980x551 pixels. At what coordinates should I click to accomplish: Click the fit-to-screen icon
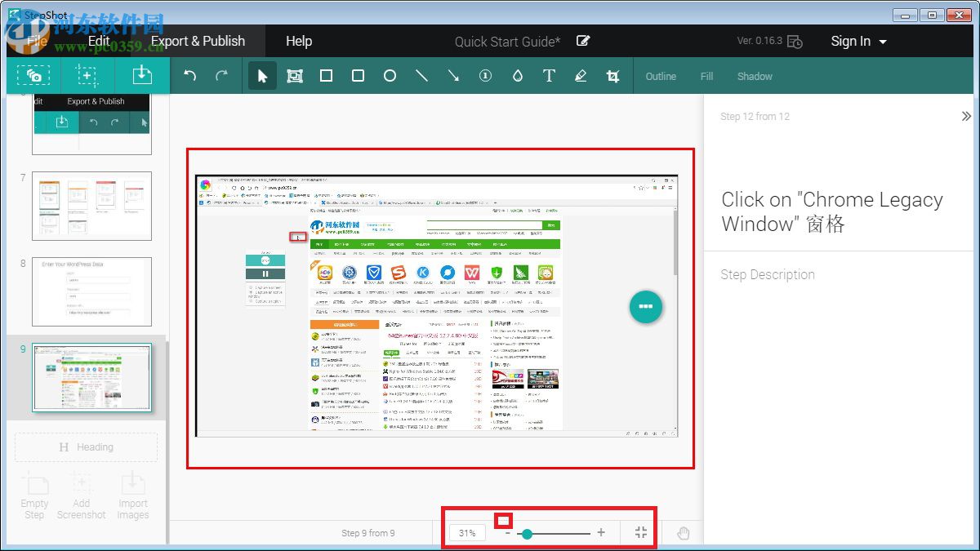coord(641,533)
